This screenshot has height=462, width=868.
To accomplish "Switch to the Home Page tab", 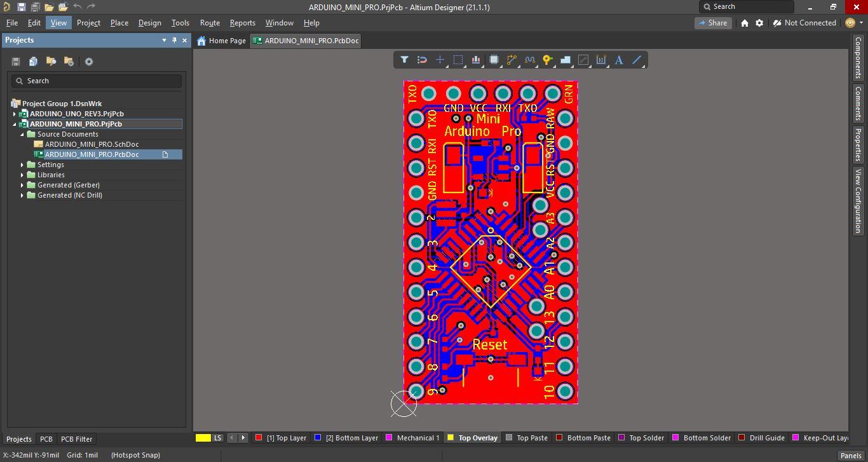I will [221, 41].
